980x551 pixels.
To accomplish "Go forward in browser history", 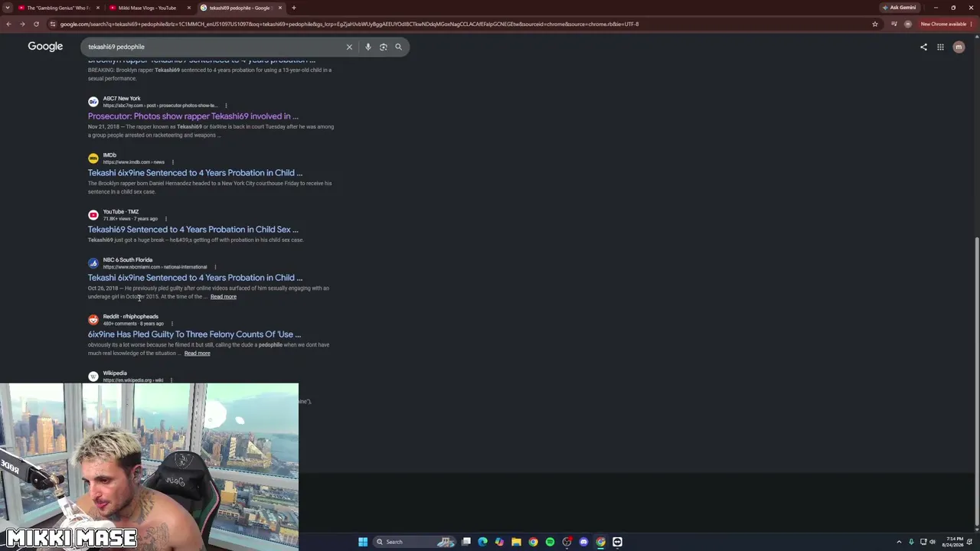I will click(x=22, y=24).
